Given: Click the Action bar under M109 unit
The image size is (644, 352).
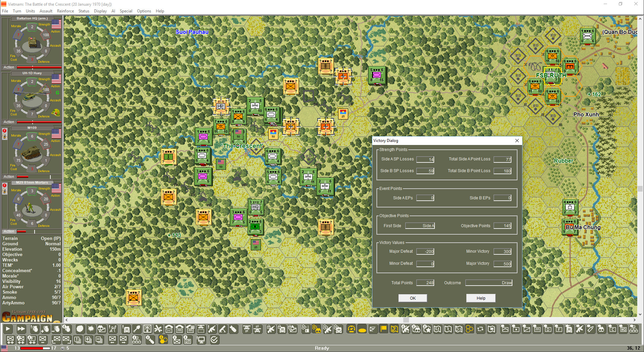Looking at the screenshot, I should coord(32,177).
